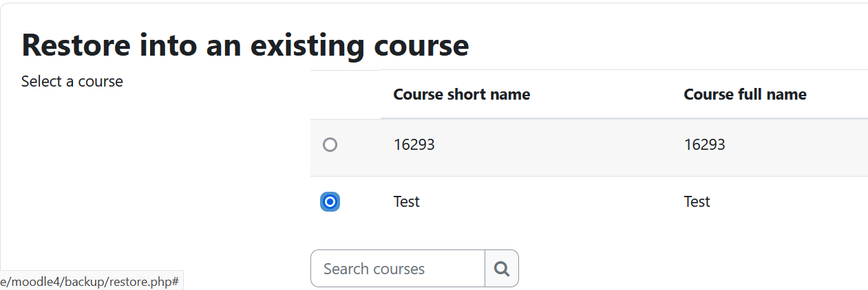Viewport: 868px width, 290px height.
Task: Focus the Search courses text field
Action: [398, 269]
